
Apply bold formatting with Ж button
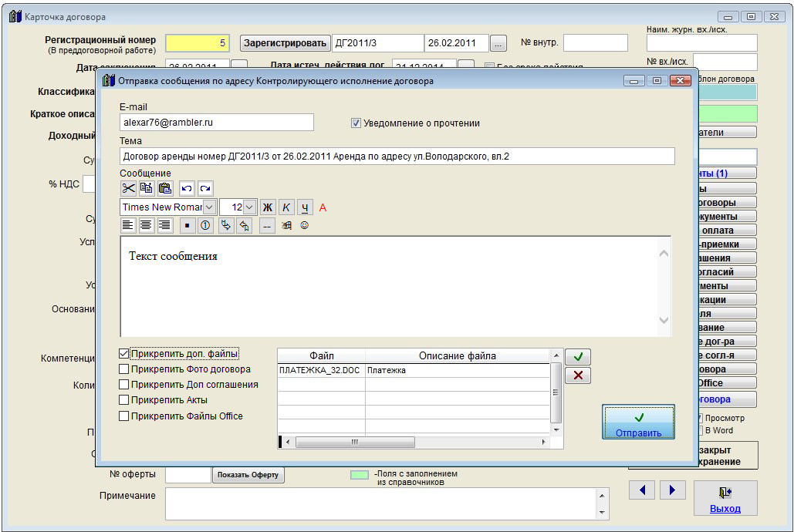tap(268, 207)
